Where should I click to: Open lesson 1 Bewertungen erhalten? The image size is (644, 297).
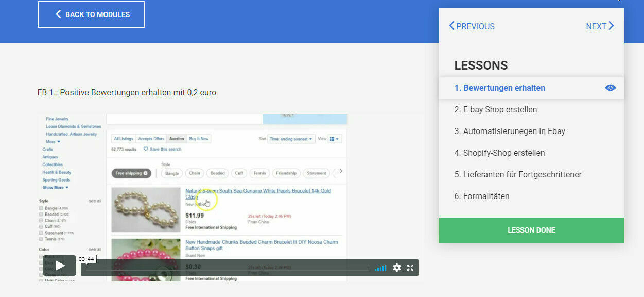(531, 88)
